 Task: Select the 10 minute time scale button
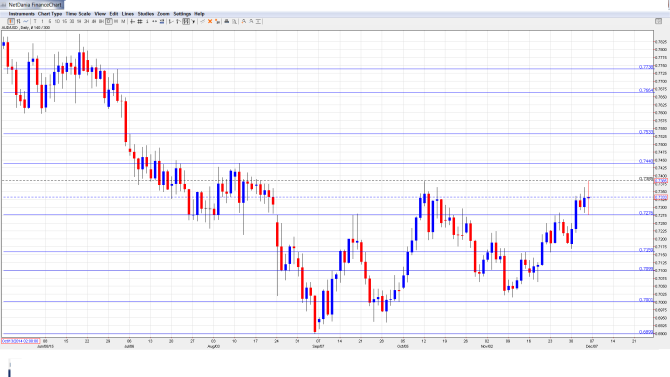(57, 21)
